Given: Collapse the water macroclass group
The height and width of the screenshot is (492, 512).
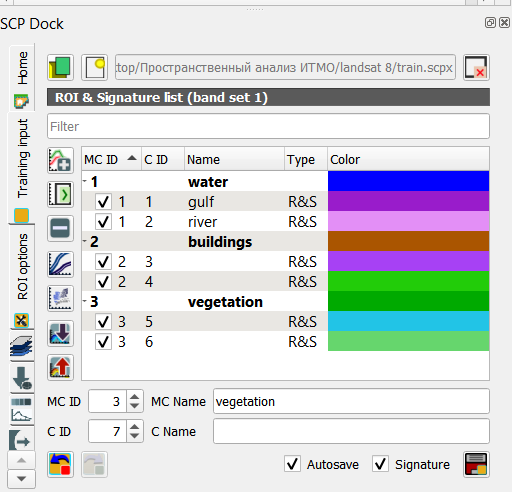Looking at the screenshot, I should point(85,181).
